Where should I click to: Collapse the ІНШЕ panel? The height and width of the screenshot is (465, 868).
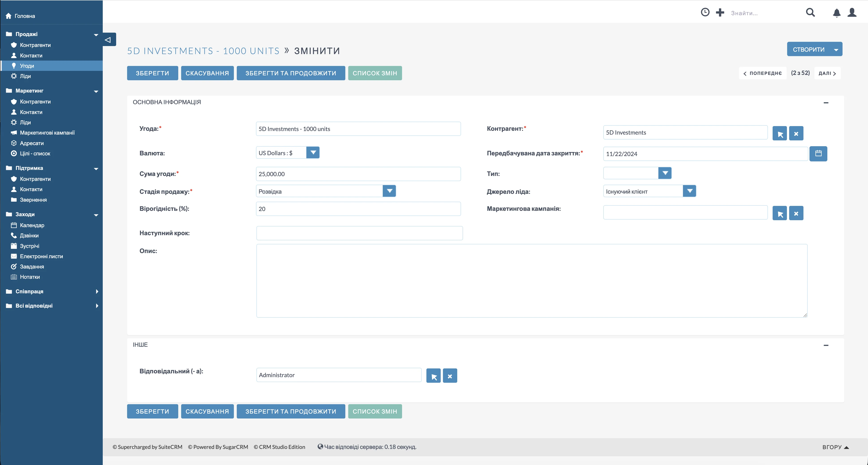(826, 345)
